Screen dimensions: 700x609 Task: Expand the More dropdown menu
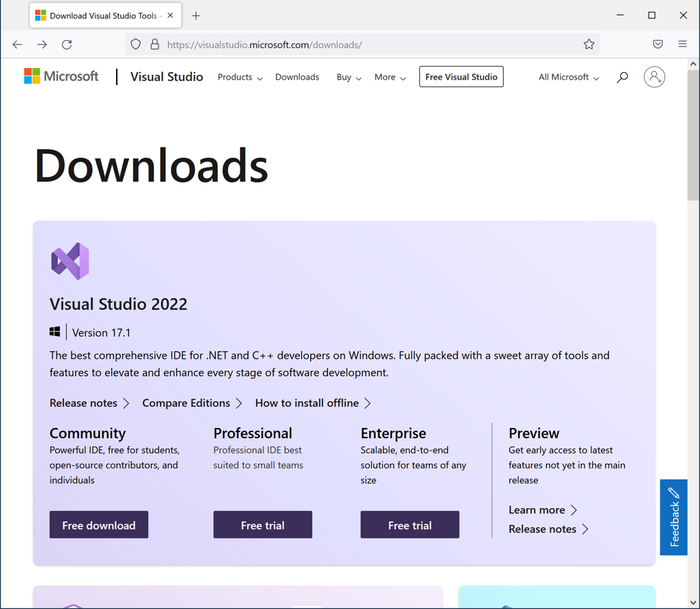click(x=390, y=77)
